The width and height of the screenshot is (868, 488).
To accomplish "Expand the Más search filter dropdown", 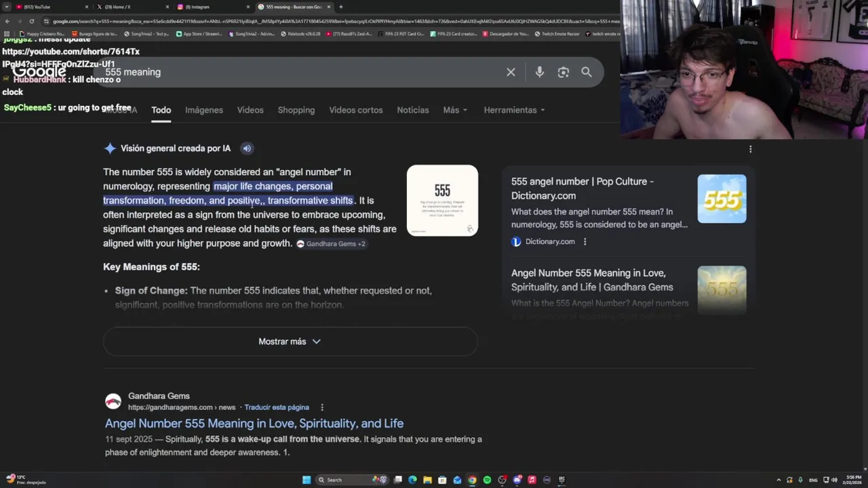I will tap(455, 110).
